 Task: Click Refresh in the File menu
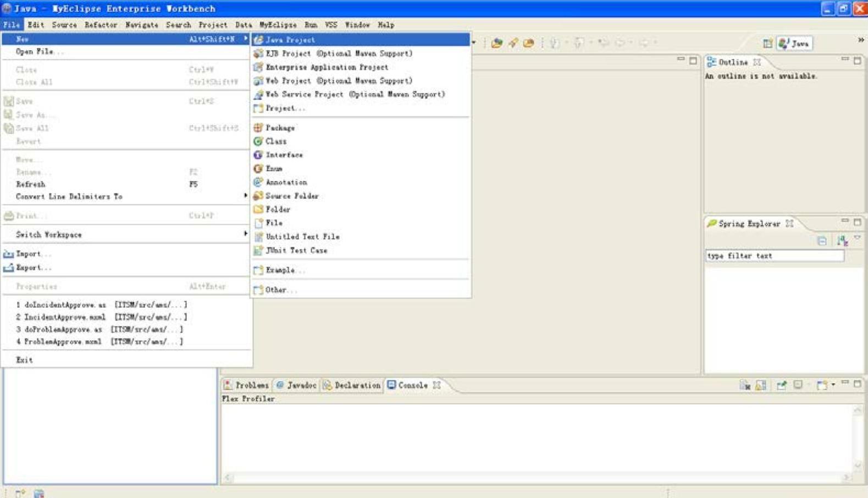point(126,184)
